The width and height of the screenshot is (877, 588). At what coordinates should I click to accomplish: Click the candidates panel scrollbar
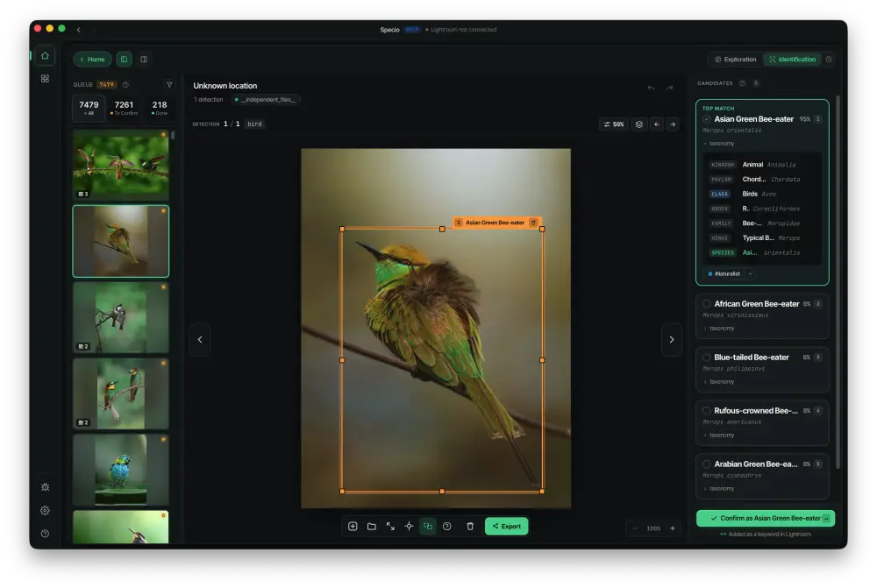point(838,282)
